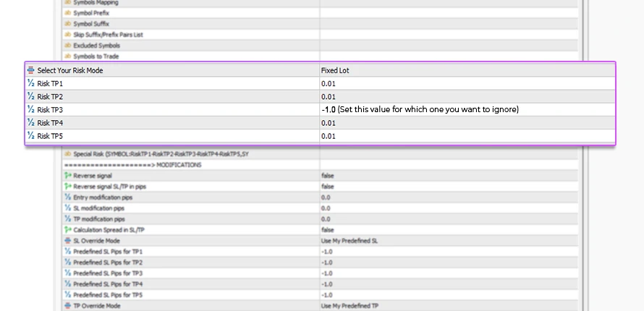Click the boolean icon beside Reverse signal
This screenshot has height=311, width=644.
(68, 176)
